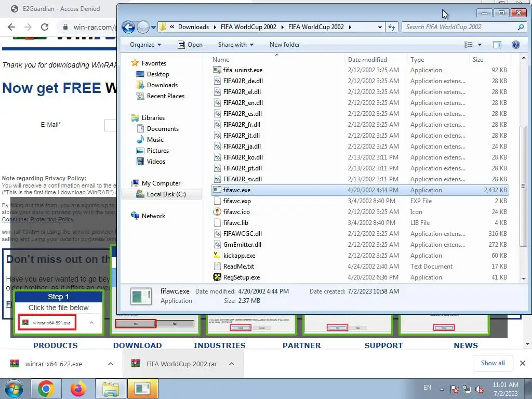Expand the address bar history dropdown
The height and width of the screenshot is (399, 532).
(x=380, y=27)
